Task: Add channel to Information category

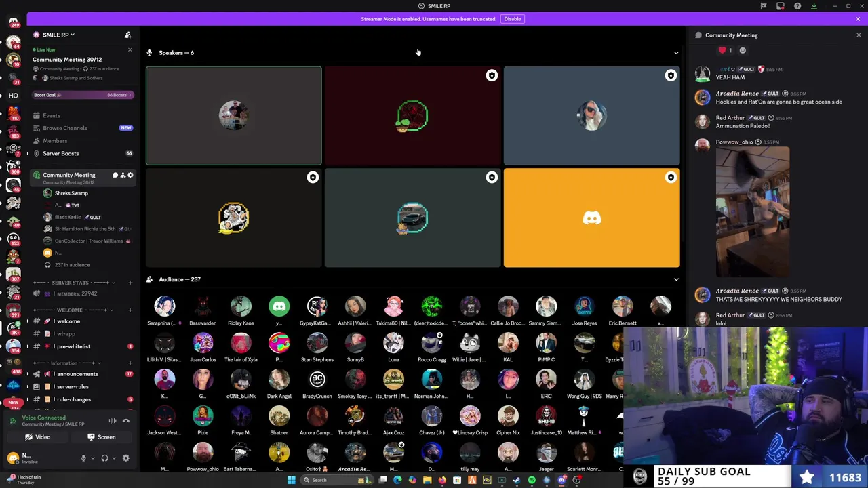Action: (x=130, y=363)
